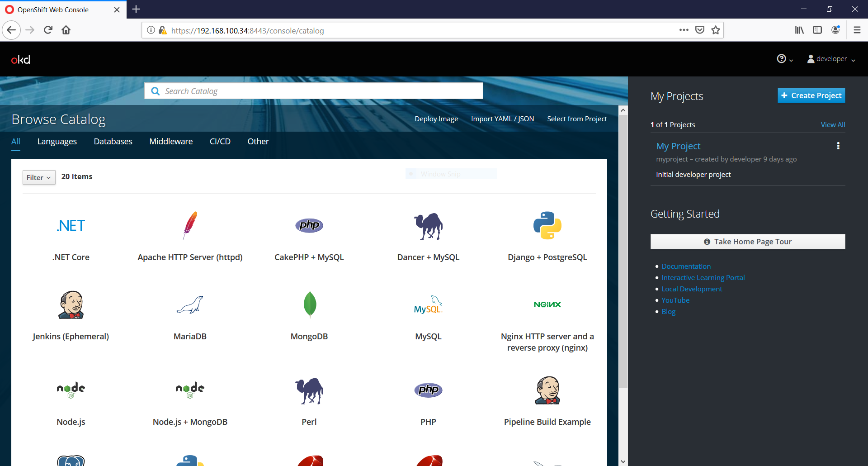
Task: Click the Deploy Image link
Action: (436, 119)
